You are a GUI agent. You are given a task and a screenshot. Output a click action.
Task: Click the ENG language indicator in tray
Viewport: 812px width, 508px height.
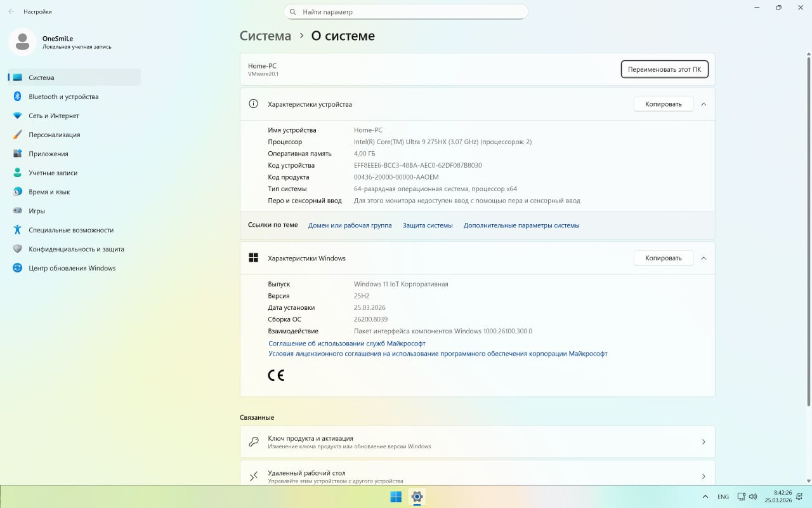[723, 497]
